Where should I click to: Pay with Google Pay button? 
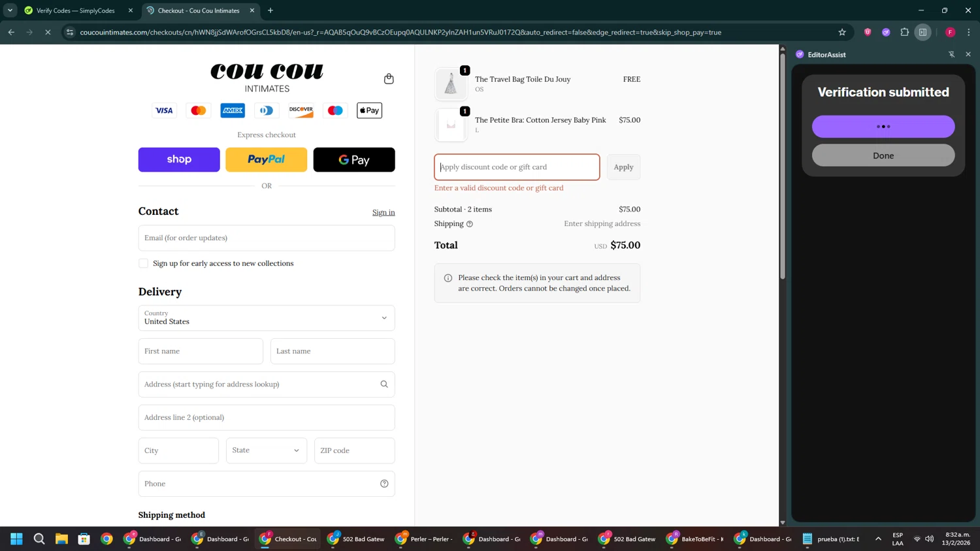[354, 160]
